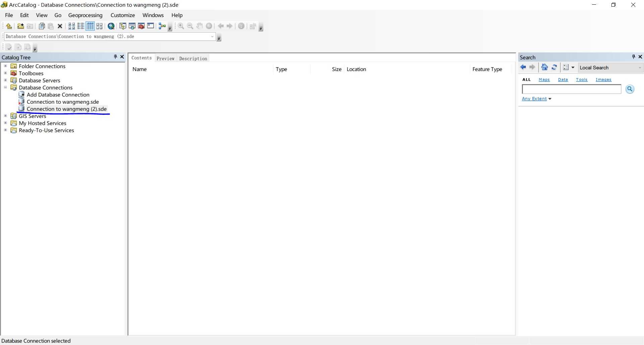Click the Search panel refresh icon
Image resolution: width=644 pixels, height=345 pixels.
(x=554, y=67)
